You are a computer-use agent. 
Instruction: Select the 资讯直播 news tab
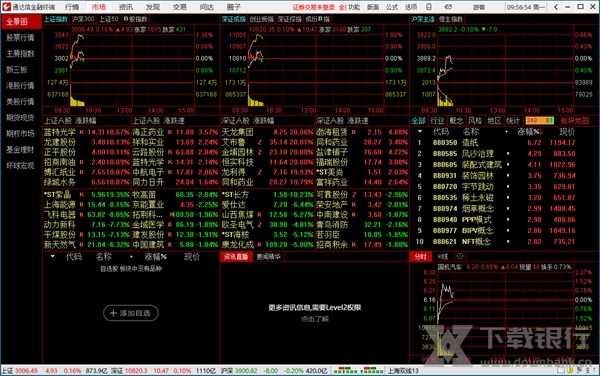236,257
